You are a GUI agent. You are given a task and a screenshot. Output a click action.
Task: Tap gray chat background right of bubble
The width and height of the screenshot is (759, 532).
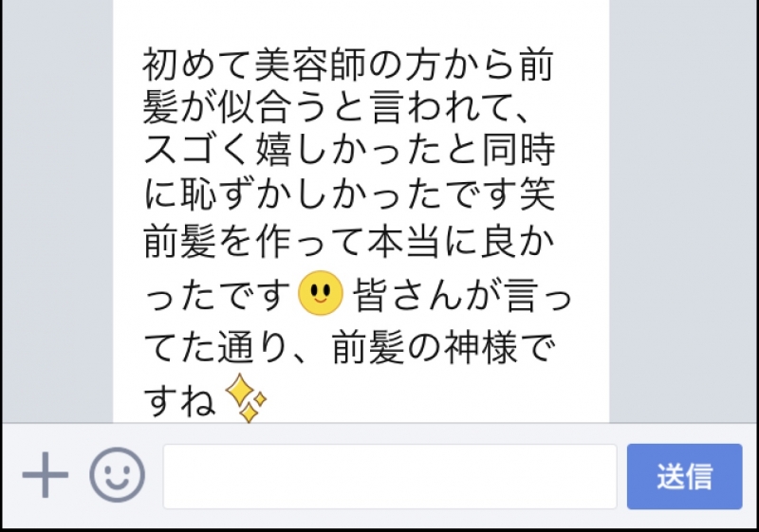[x=682, y=211]
